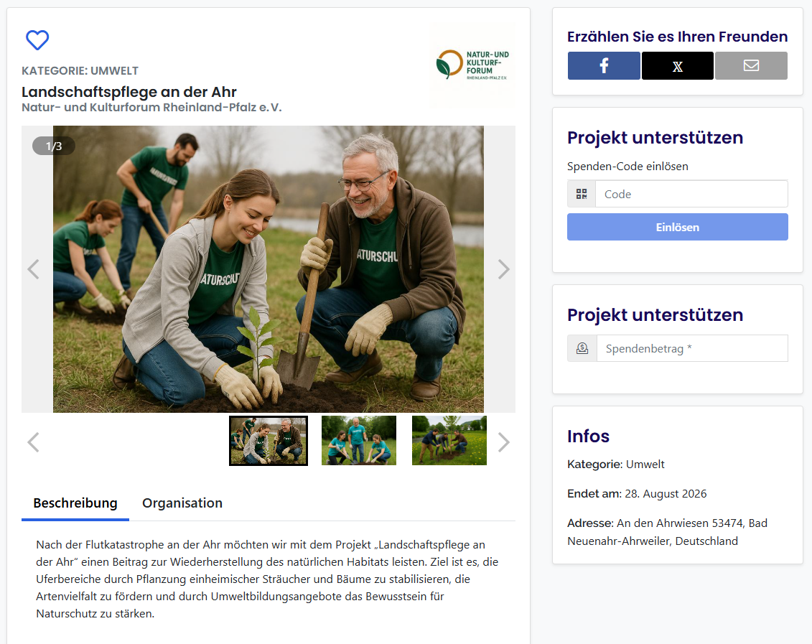Click the money icon beside Spendenbetrag
This screenshot has width=812, height=644.
pyautogui.click(x=582, y=348)
